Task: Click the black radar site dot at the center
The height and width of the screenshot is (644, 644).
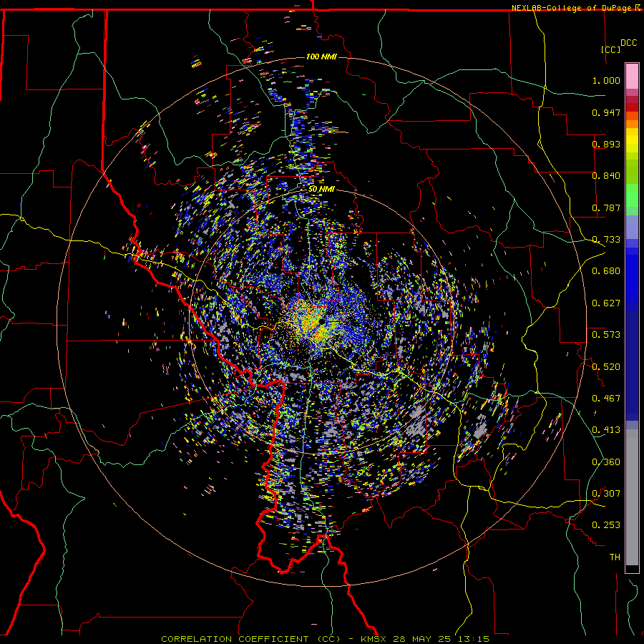Action: [x=321, y=321]
